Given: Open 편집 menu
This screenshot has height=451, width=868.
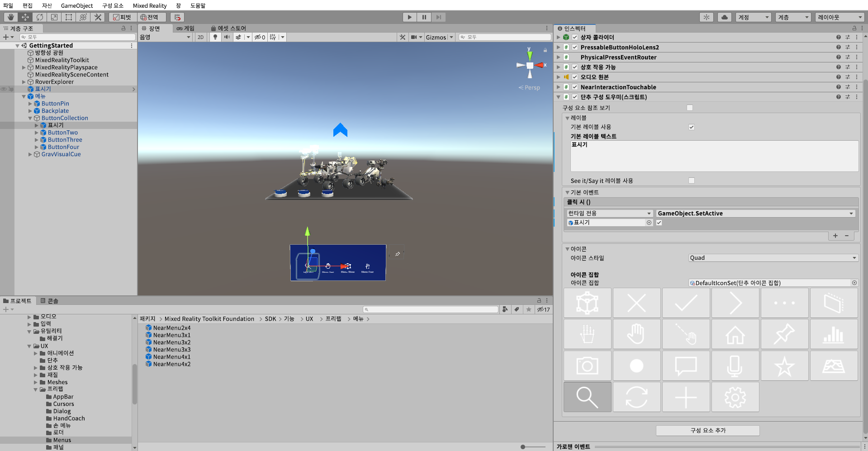Looking at the screenshot, I should [28, 5].
